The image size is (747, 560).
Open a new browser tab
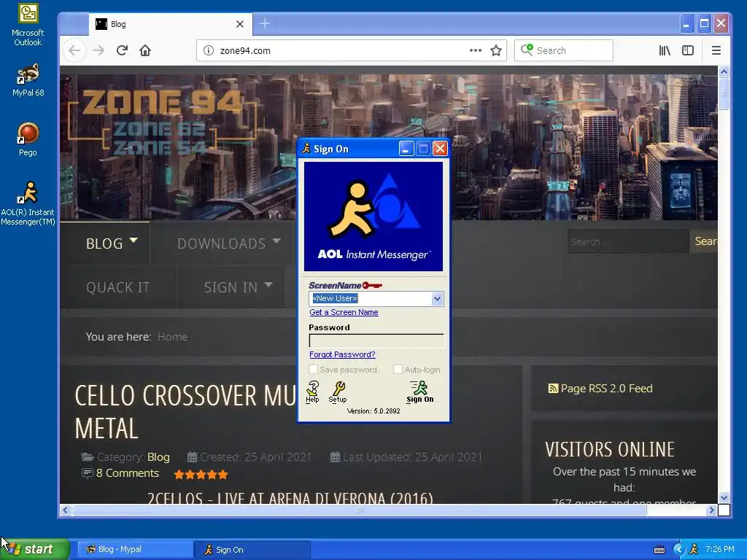(x=264, y=23)
